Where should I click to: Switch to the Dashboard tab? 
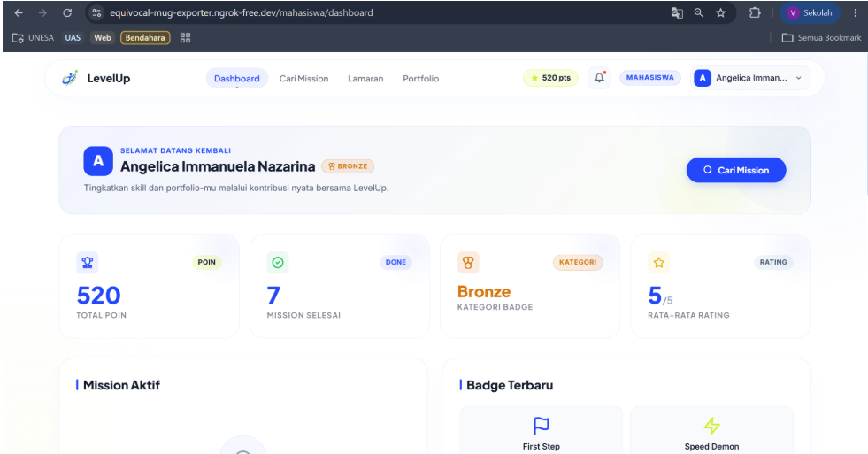pyautogui.click(x=237, y=78)
